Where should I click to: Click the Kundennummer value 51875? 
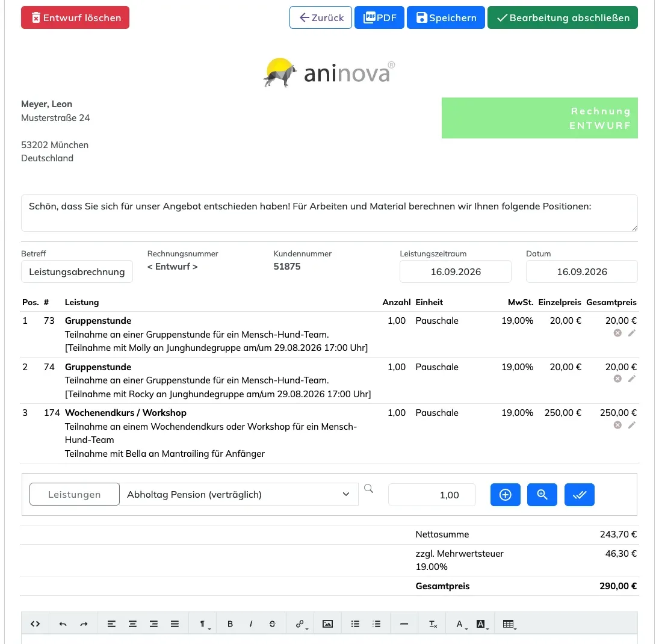coord(287,267)
